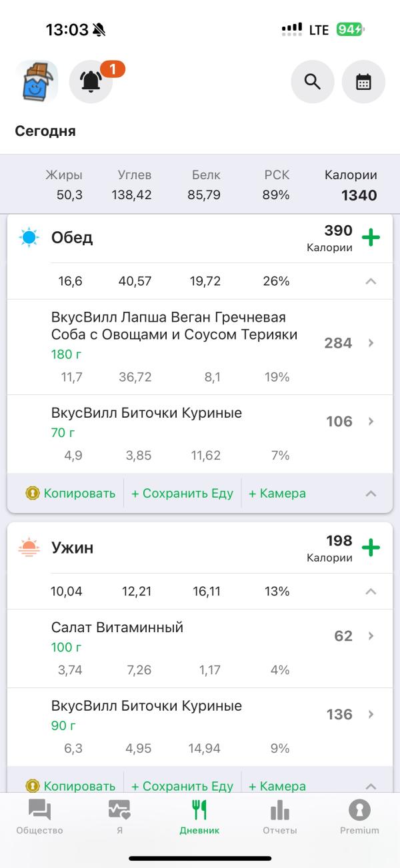This screenshot has width=400, height=868.
Task: Open notifications bell with badge
Action: [91, 82]
